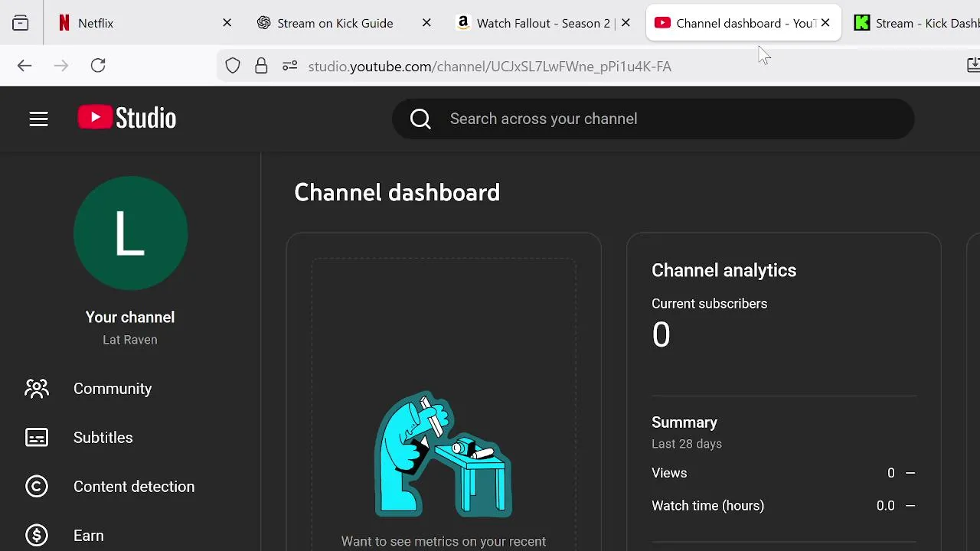Image resolution: width=980 pixels, height=551 pixels.
Task: Go back to previous page
Action: (x=24, y=66)
